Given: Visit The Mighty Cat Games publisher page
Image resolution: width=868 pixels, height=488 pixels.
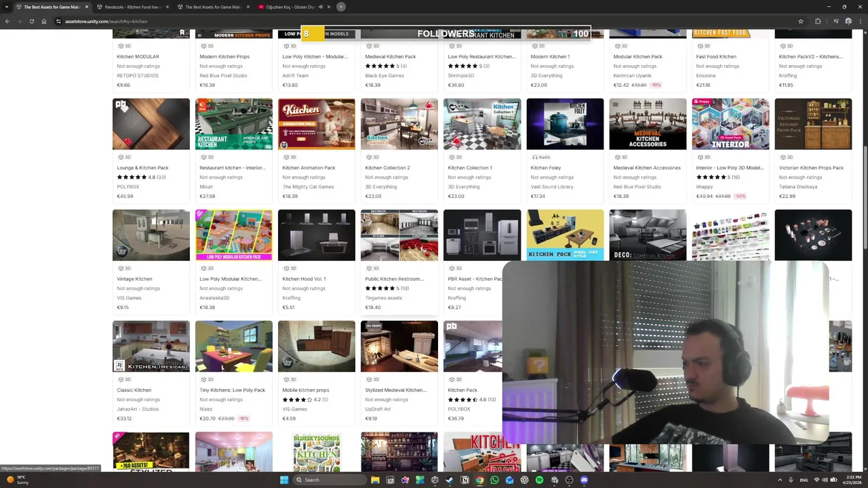Looking at the screenshot, I should [x=308, y=187].
